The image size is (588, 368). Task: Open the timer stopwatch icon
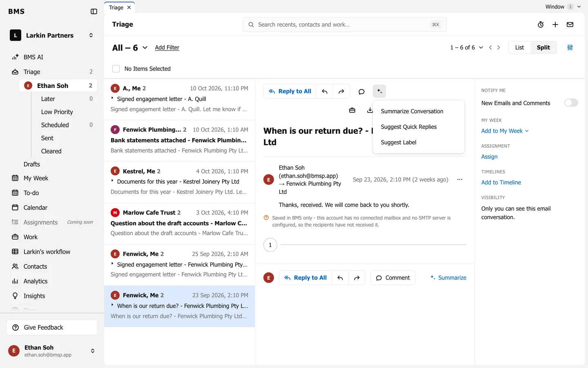[541, 25]
